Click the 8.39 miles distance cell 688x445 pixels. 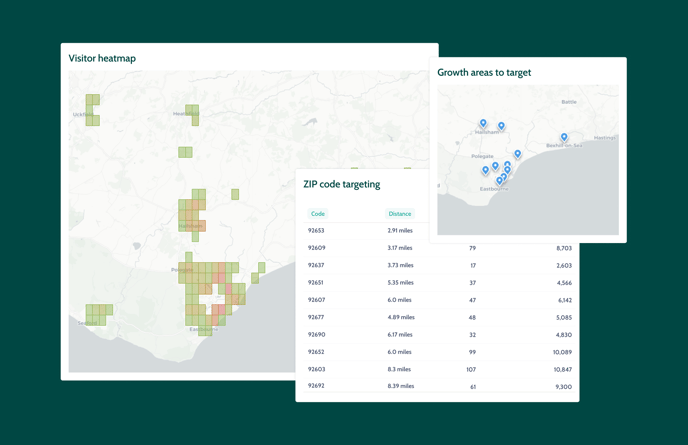tap(401, 386)
